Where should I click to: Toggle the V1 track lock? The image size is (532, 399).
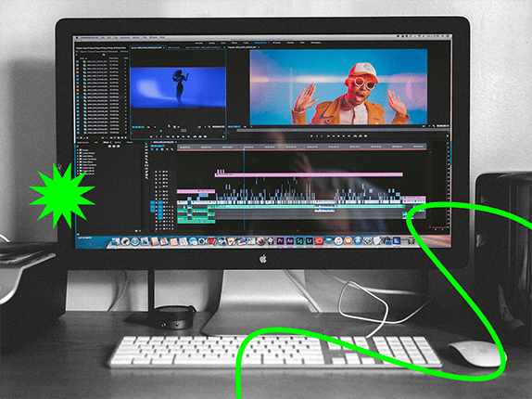click(156, 202)
